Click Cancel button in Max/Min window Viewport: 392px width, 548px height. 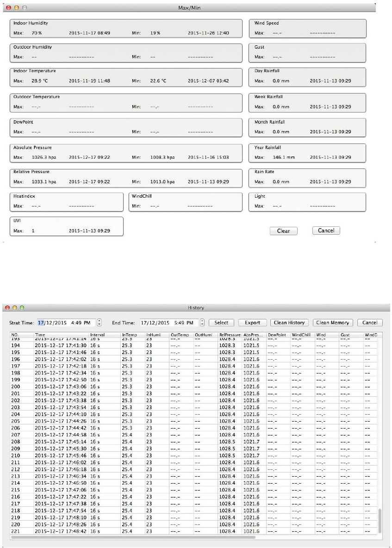point(326,230)
